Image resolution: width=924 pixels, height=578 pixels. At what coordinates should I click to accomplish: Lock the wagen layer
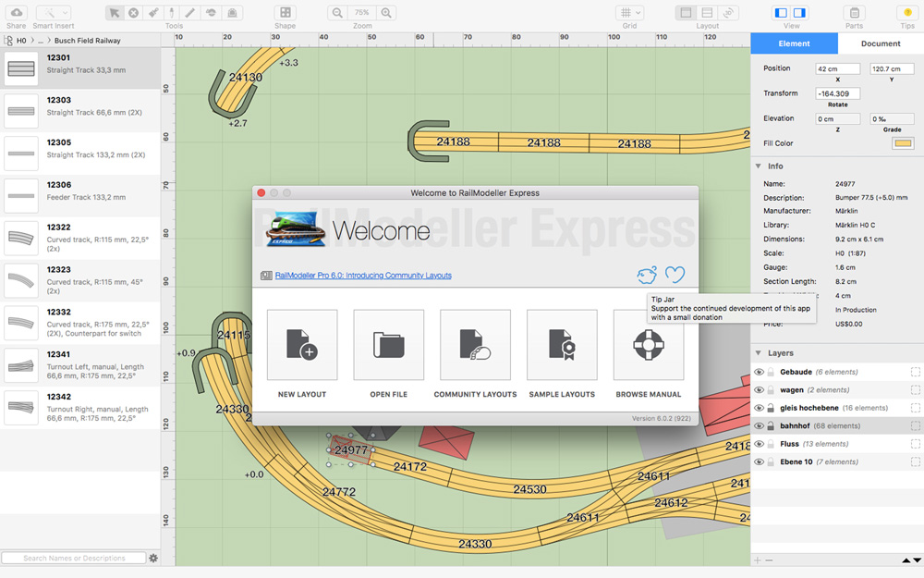click(771, 390)
